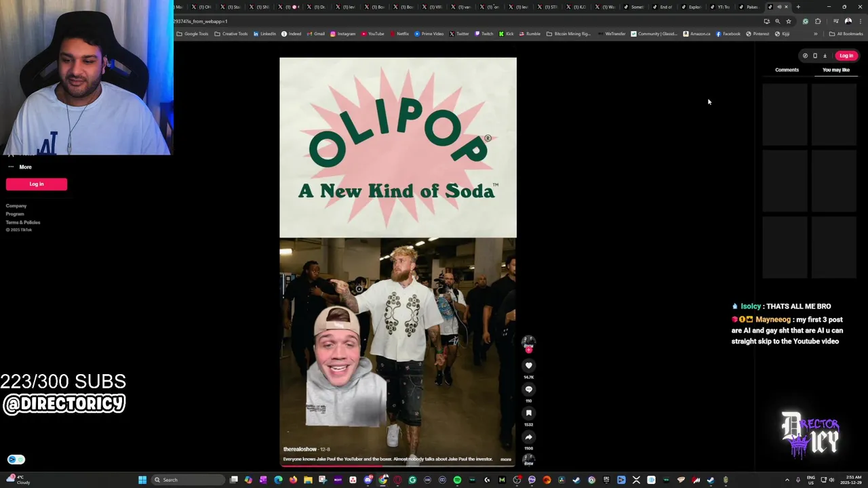Click the therealoshow username on the video
This screenshot has height=488, width=868.
[x=300, y=449]
